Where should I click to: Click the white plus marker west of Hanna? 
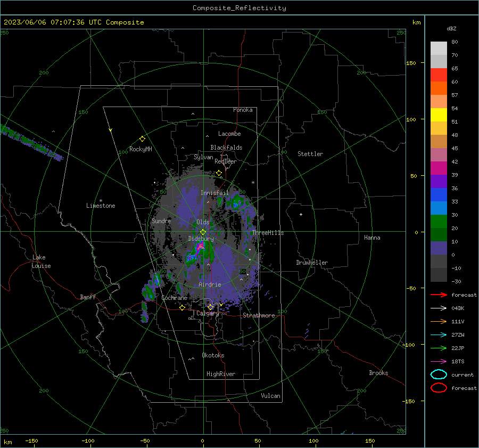[x=301, y=214]
